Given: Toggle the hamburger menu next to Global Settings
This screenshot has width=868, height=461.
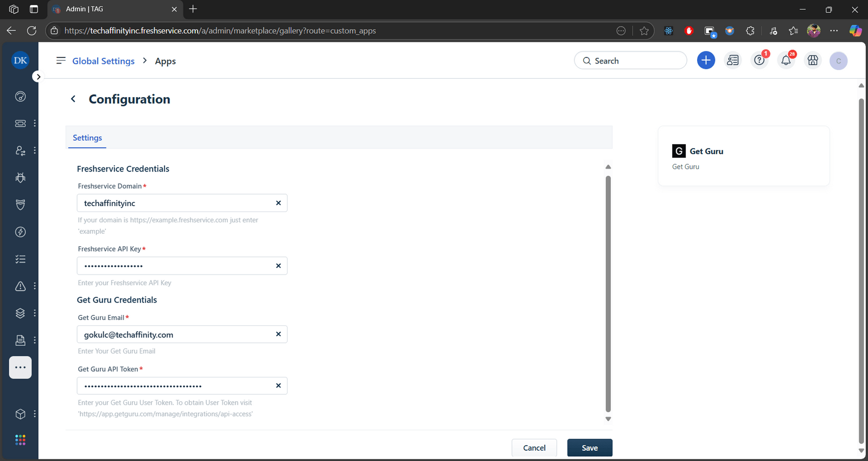Looking at the screenshot, I should point(61,60).
